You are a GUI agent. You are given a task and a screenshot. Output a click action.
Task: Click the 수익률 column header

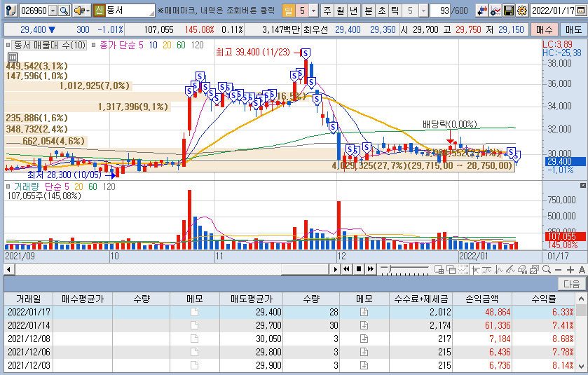543,299
